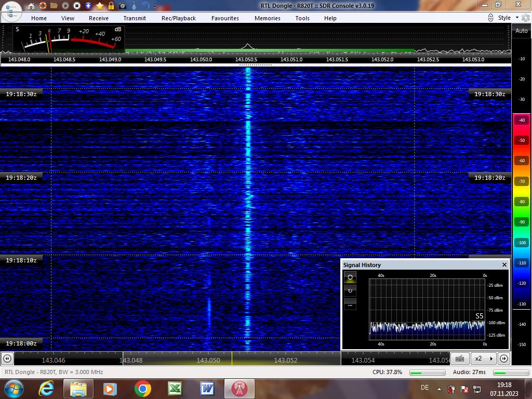Open Excel from taskbar

pos(175,389)
